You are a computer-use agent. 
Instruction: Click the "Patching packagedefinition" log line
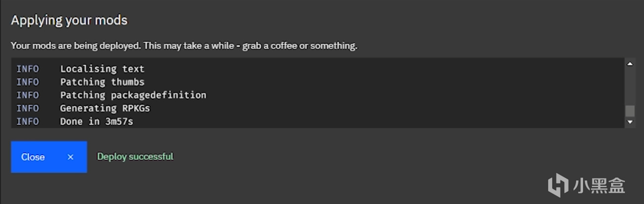[x=133, y=95]
